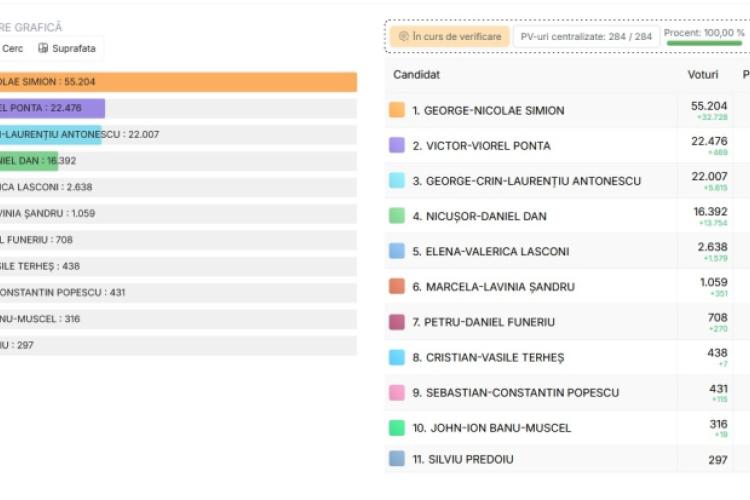Switch to the Suprafata chart view icon
The width and height of the screenshot is (750, 500).
(x=43, y=48)
